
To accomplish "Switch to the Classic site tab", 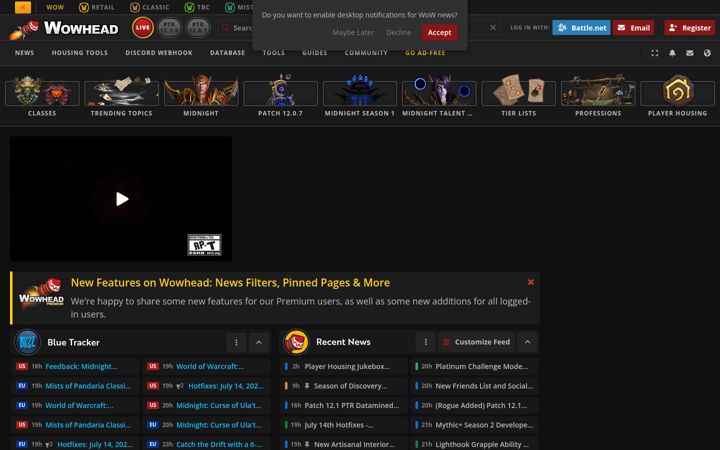I will tap(150, 7).
